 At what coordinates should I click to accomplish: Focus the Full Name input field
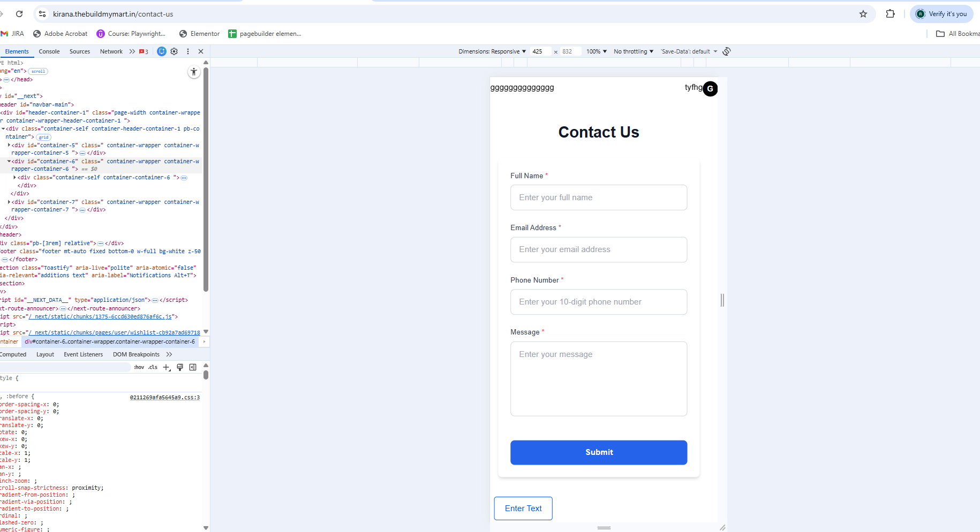(x=599, y=197)
